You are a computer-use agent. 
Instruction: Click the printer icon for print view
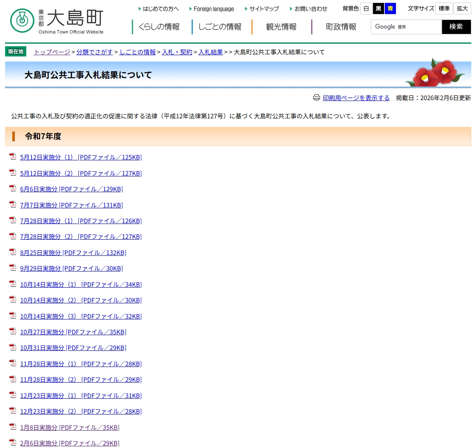click(x=316, y=98)
